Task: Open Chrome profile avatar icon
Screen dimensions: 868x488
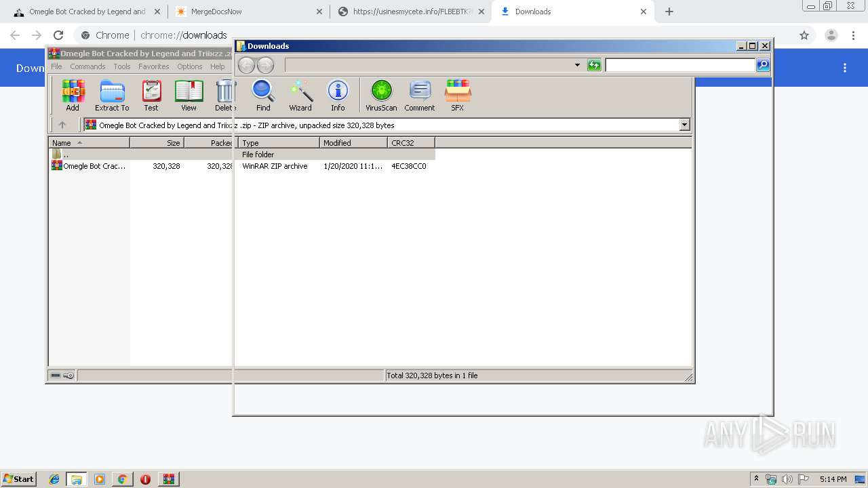Action: pos(831,35)
